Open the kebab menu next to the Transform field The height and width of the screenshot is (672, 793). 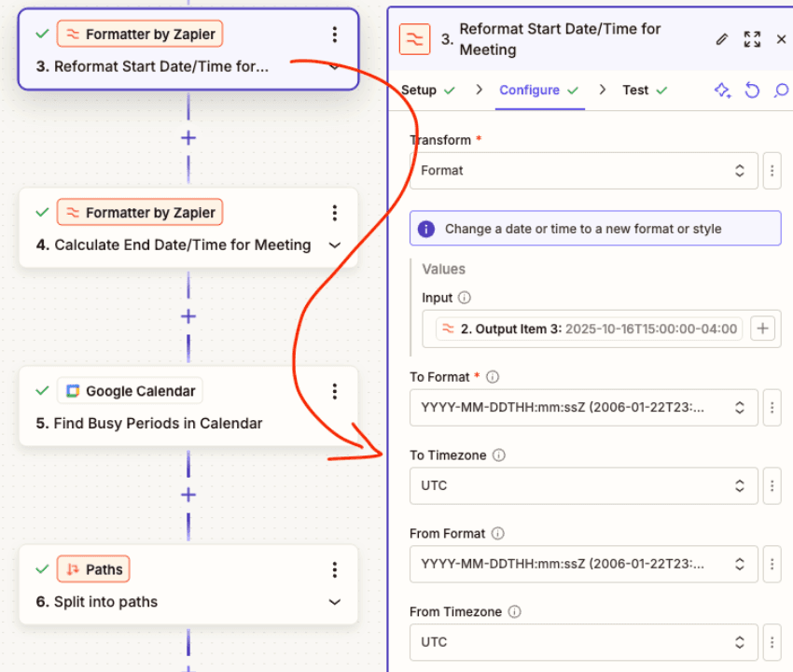[x=772, y=171]
